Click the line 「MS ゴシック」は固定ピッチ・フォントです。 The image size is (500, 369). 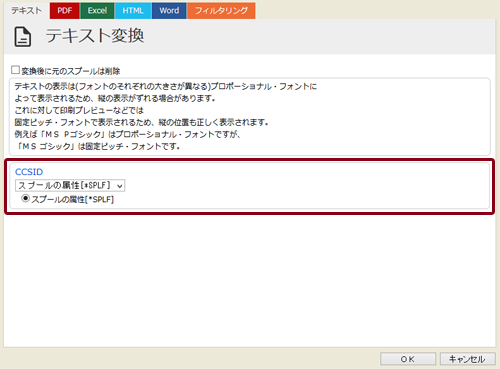point(98,146)
